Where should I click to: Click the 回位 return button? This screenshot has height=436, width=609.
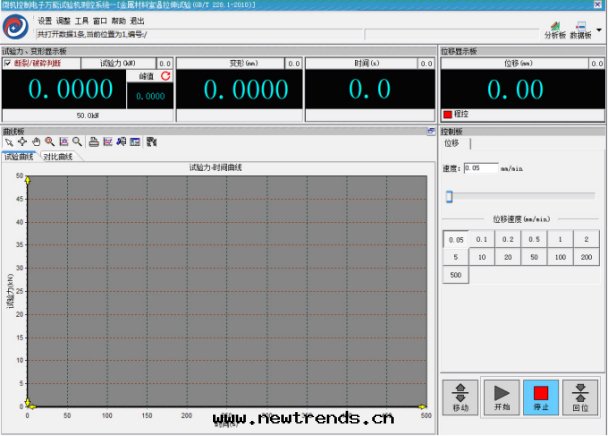coord(580,395)
